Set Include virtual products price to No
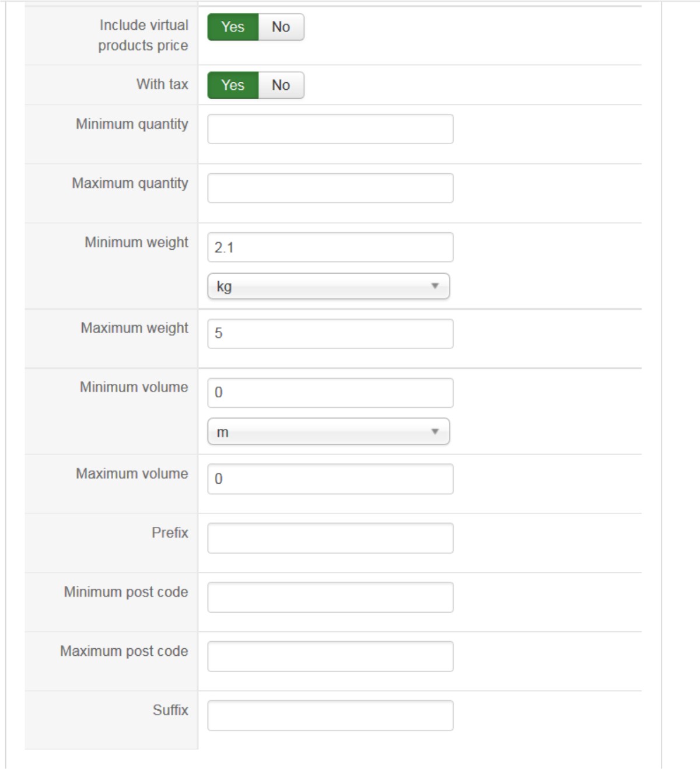 [281, 27]
